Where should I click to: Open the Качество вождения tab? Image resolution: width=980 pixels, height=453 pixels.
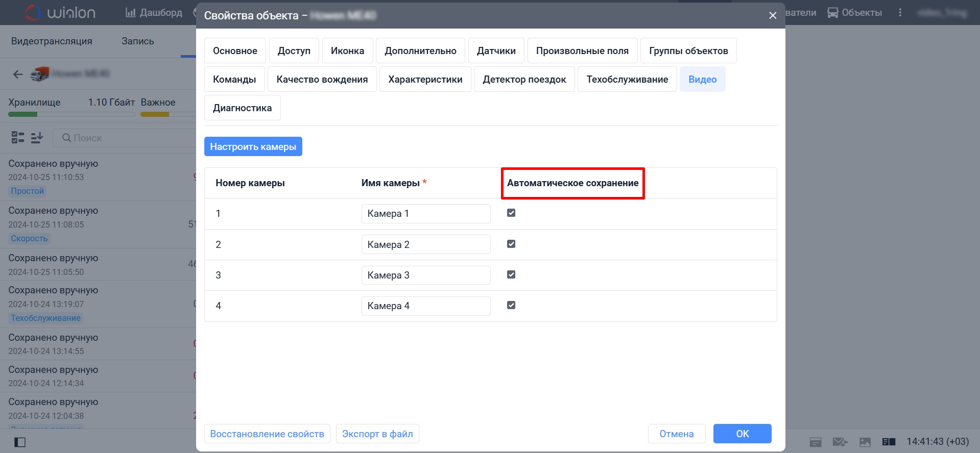322,79
